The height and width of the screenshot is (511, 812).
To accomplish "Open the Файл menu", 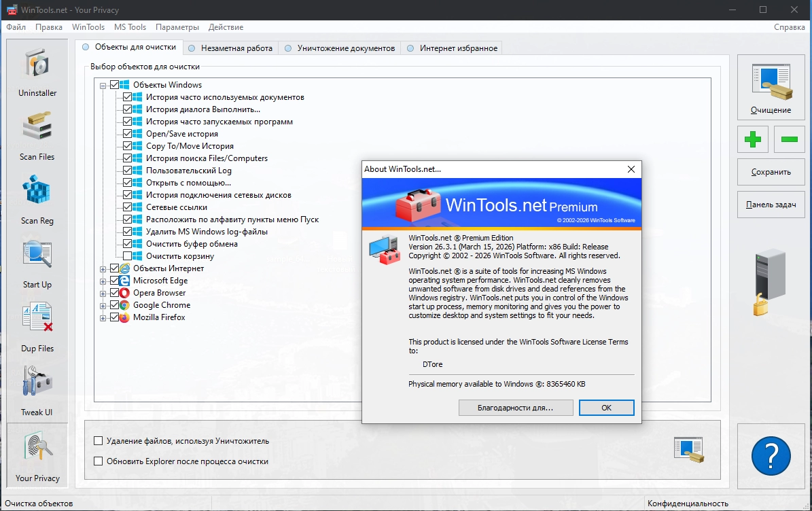I will [x=16, y=27].
